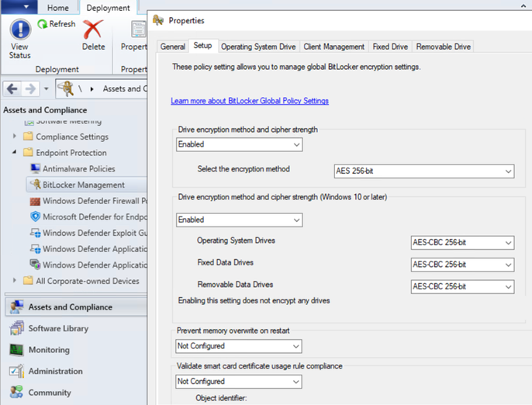Select the Administration workspace
This screenshot has width=532, height=405.
tap(55, 371)
